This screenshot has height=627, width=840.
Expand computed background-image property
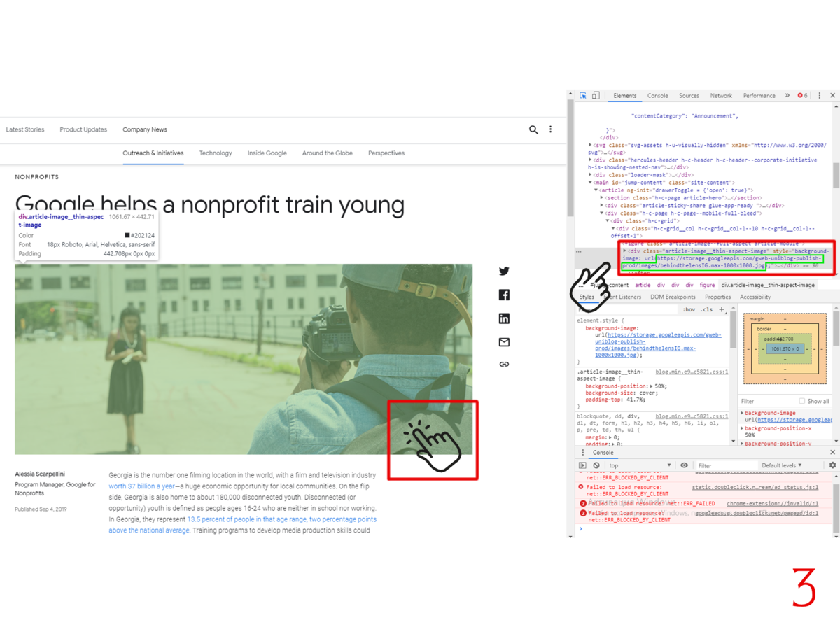click(x=743, y=414)
